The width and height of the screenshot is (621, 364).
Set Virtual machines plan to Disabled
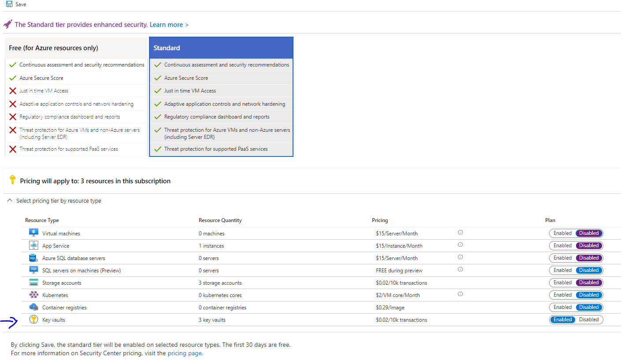[x=589, y=233]
